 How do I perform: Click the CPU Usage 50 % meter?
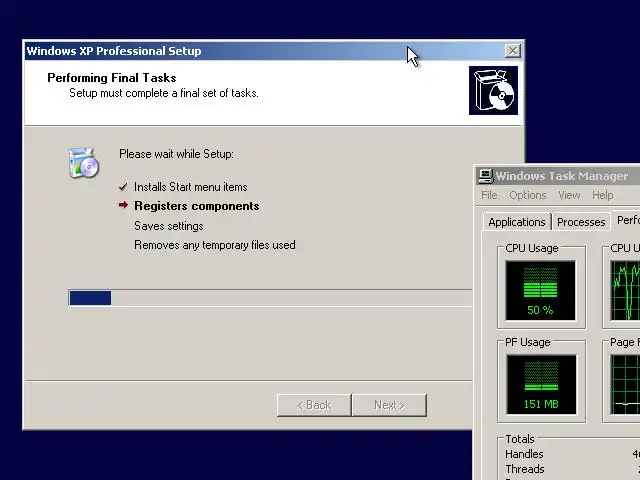pyautogui.click(x=540, y=290)
